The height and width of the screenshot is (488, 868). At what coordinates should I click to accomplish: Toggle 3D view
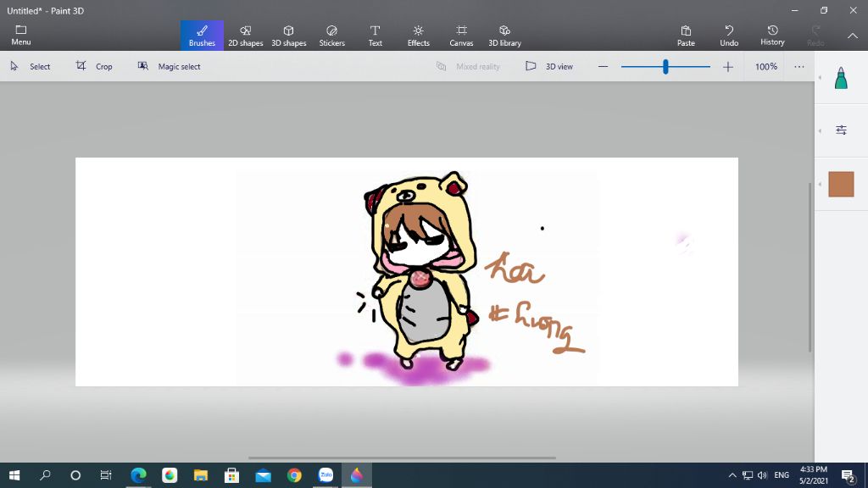[548, 66]
